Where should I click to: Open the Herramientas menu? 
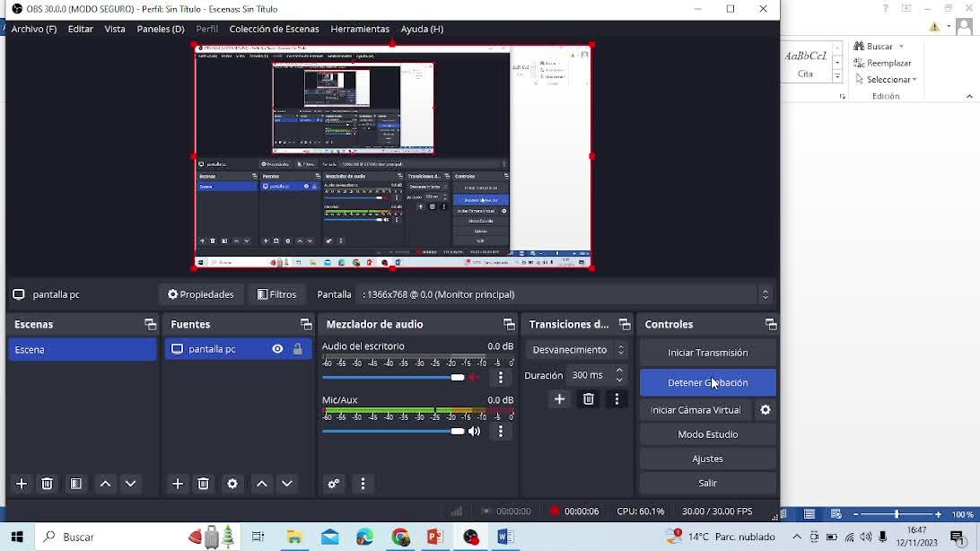[359, 29]
